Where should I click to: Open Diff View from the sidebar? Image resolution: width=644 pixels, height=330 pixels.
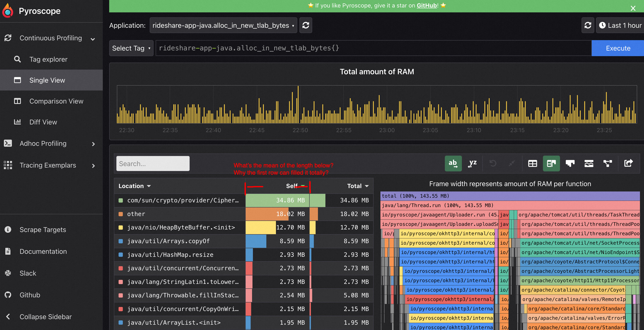pos(43,122)
